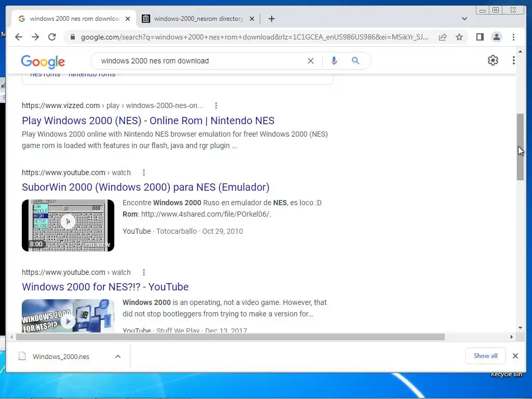Open the new tab with plus
The height and width of the screenshot is (399, 532).
click(271, 19)
